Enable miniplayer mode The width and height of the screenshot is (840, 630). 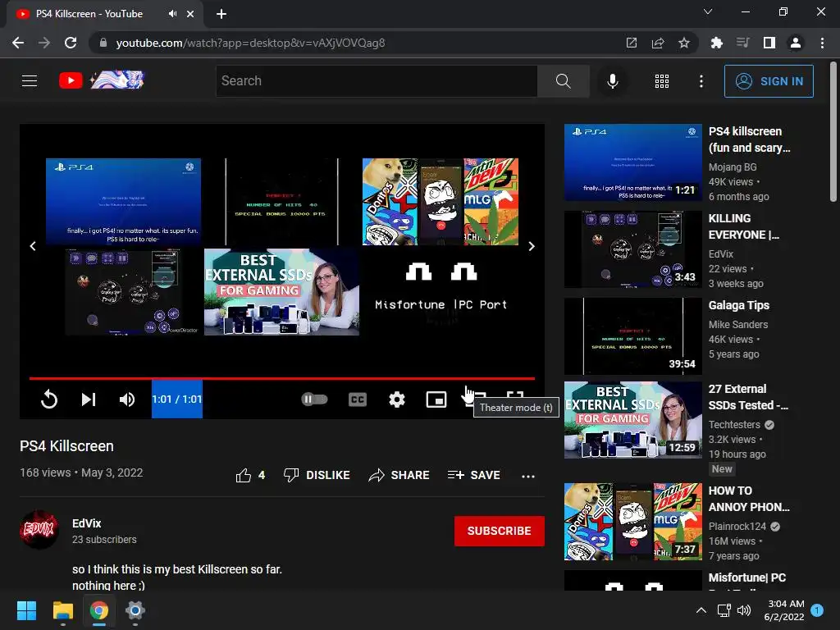436,399
